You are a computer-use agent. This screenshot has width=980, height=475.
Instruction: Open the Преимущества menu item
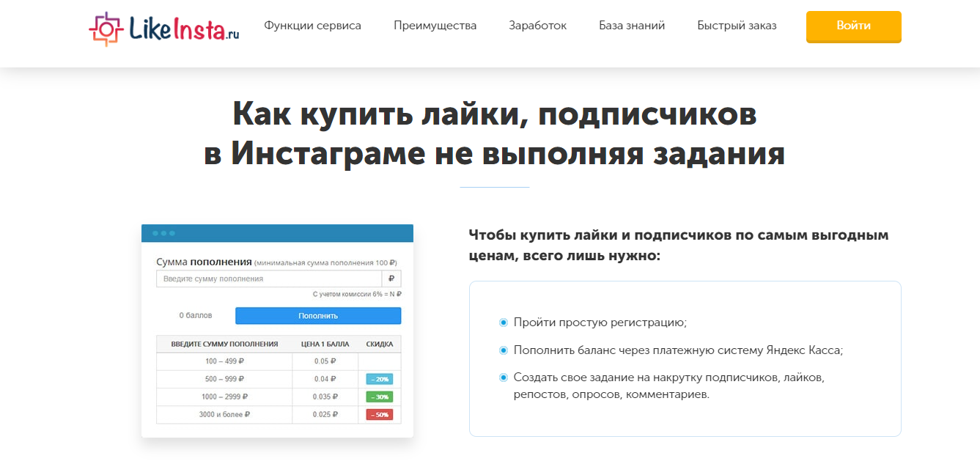coord(435,26)
